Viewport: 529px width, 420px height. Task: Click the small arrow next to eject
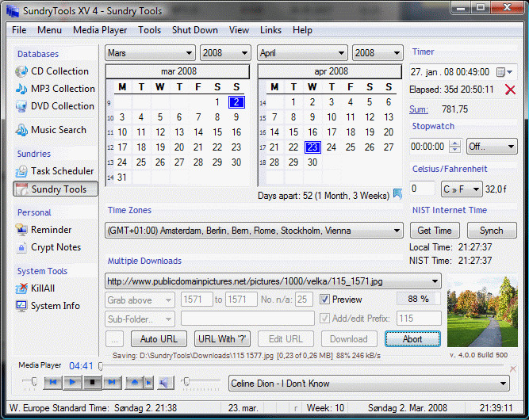point(149,382)
